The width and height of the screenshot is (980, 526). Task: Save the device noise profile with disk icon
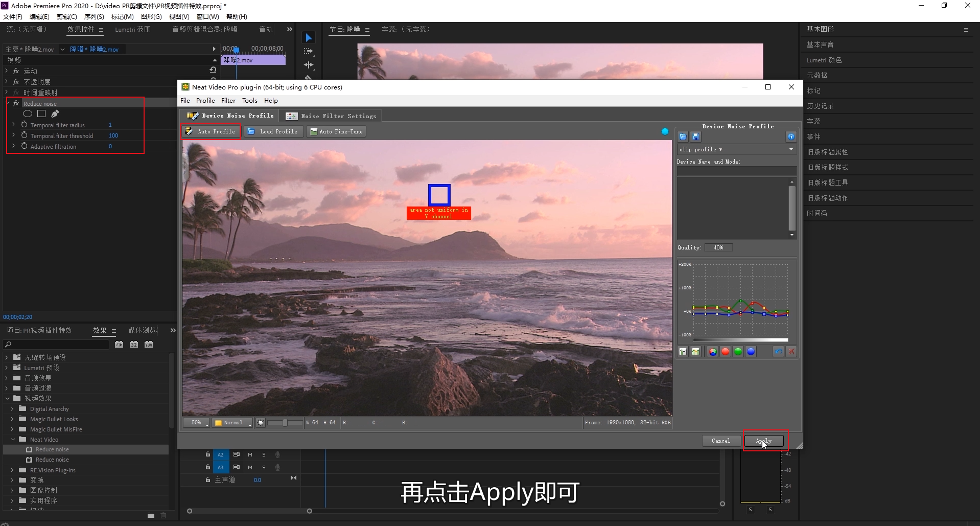click(695, 136)
